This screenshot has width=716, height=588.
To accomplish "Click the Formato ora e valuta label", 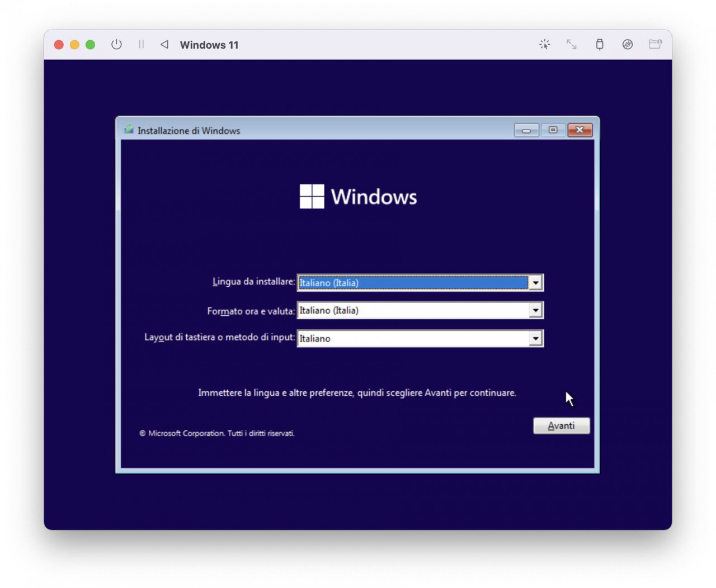I will [251, 311].
